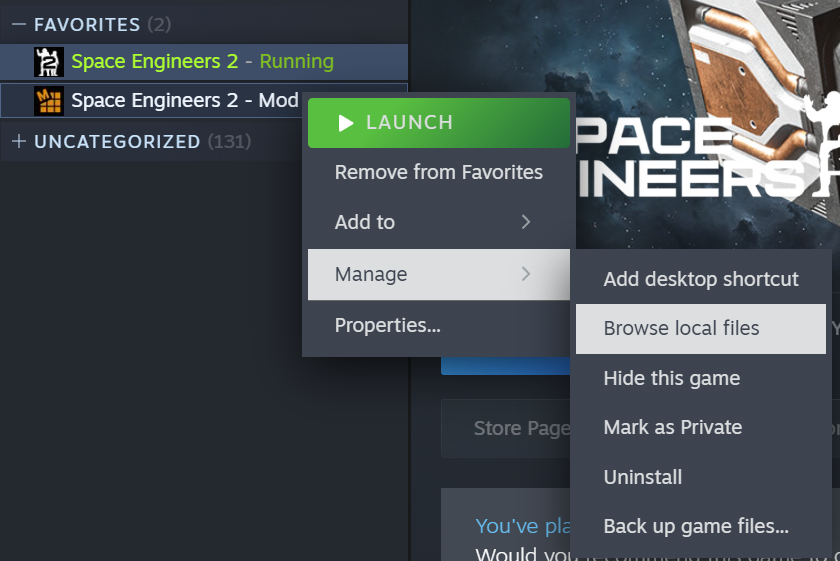The image size is (840, 561).
Task: Expand the Uncategorized category
Action: click(19, 141)
